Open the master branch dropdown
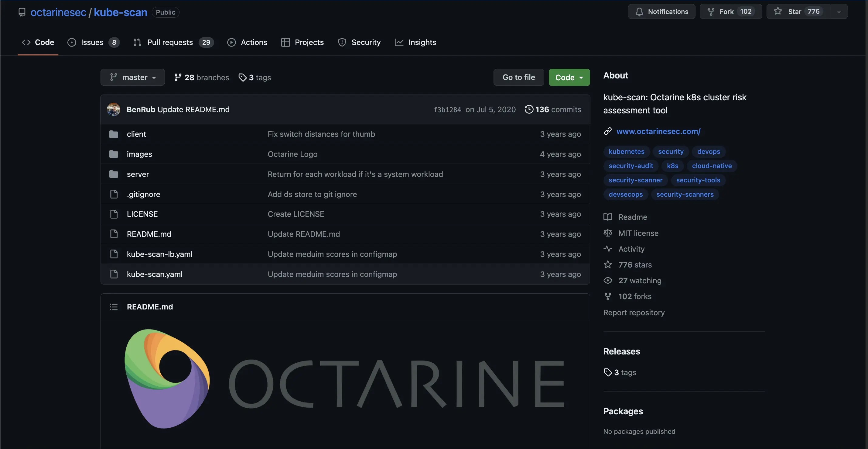This screenshot has height=449, width=868. tap(132, 77)
